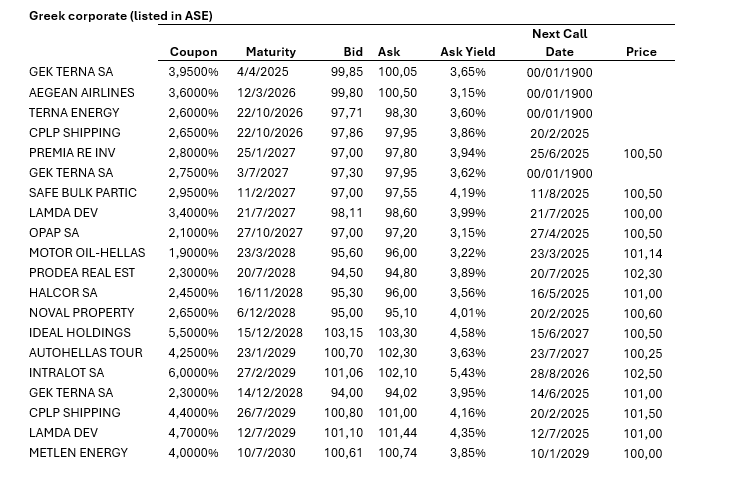This screenshot has height=478, width=744.
Task: Click the SAFE BULK PARTIC name
Action: pyautogui.click(x=85, y=193)
